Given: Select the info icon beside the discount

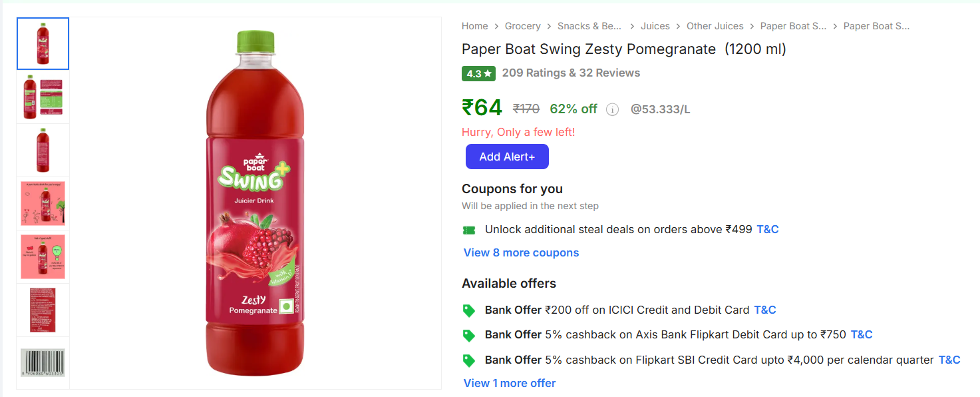Looking at the screenshot, I should pos(612,109).
